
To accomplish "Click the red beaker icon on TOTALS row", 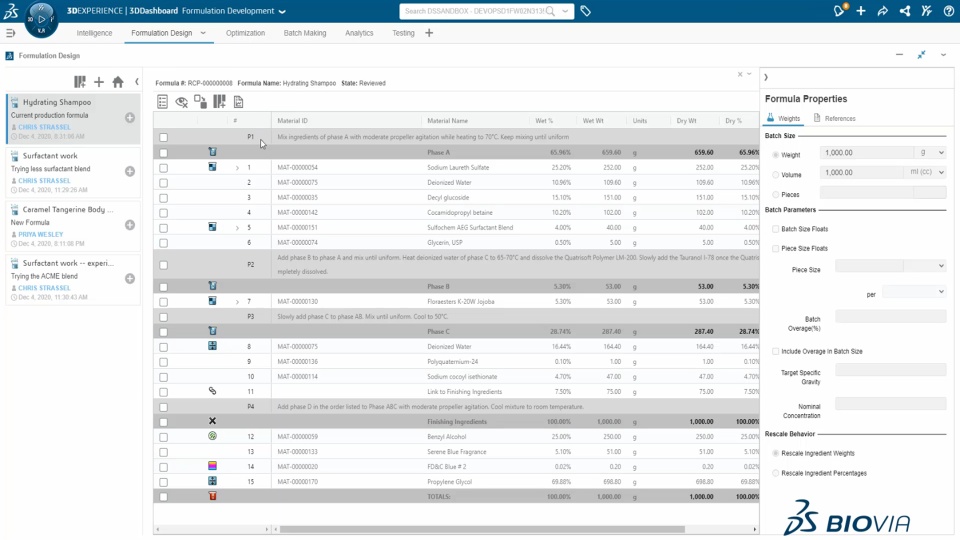I will coord(212,496).
